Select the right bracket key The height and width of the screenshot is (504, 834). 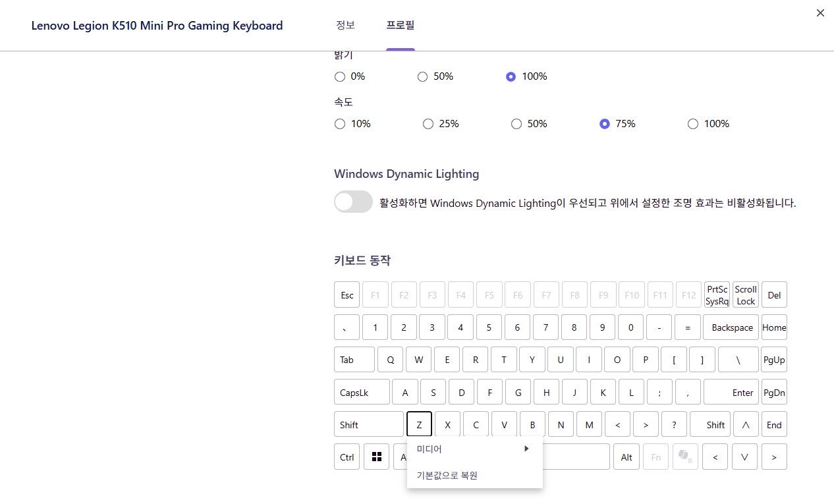(x=702, y=359)
